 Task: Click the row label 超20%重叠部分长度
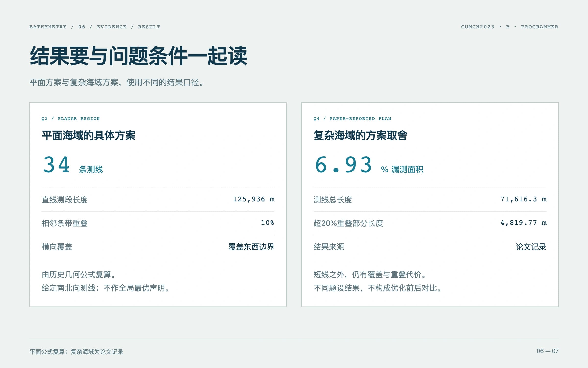pyautogui.click(x=348, y=223)
